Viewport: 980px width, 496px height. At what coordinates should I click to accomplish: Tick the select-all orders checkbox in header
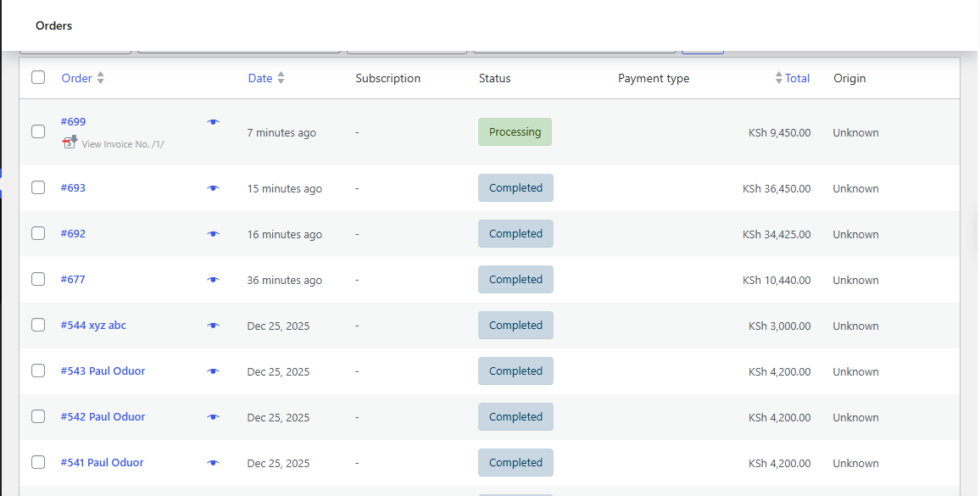[38, 78]
